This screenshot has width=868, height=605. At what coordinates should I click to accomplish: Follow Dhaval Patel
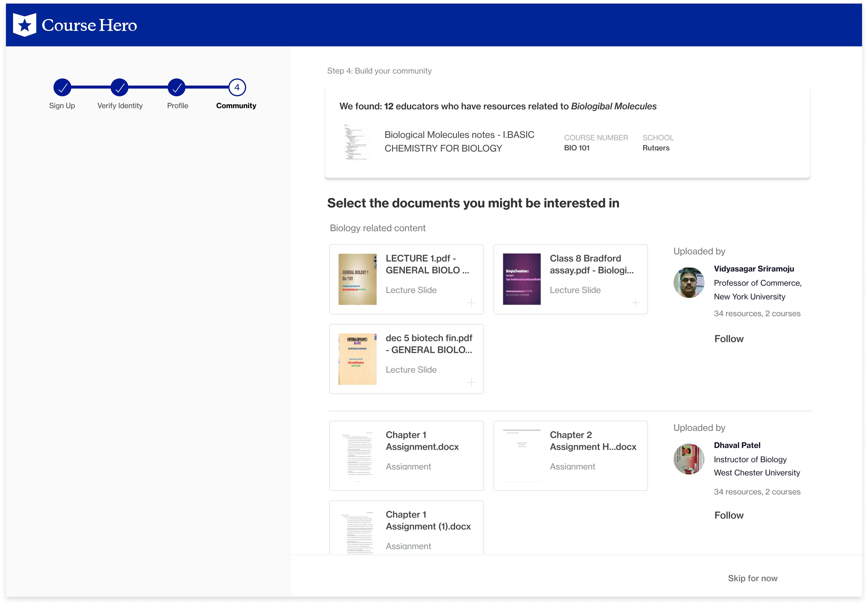[x=729, y=515]
